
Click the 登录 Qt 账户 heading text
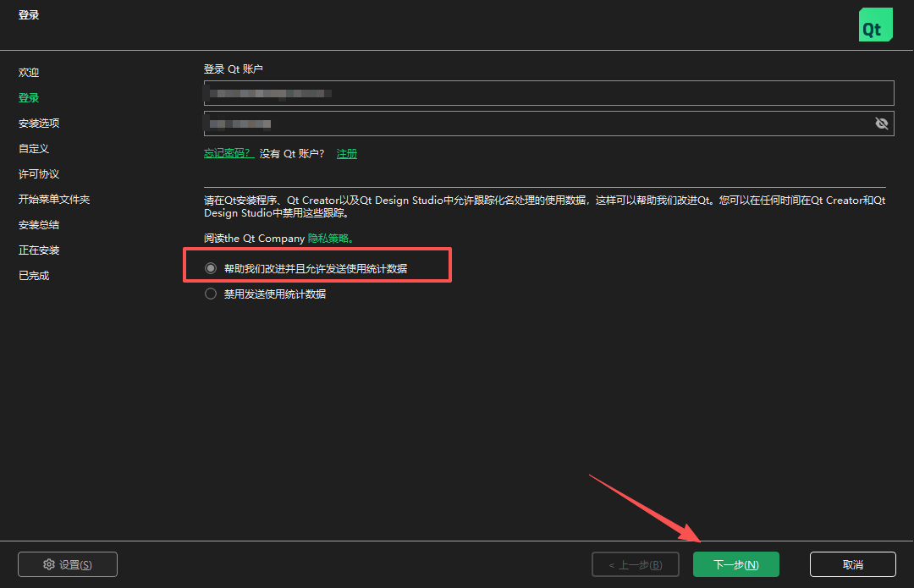[x=234, y=69]
